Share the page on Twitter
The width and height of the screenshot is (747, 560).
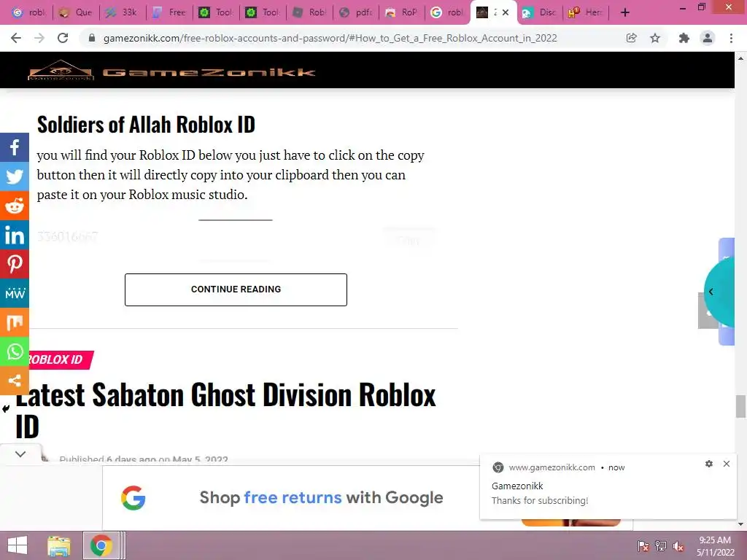(x=15, y=176)
